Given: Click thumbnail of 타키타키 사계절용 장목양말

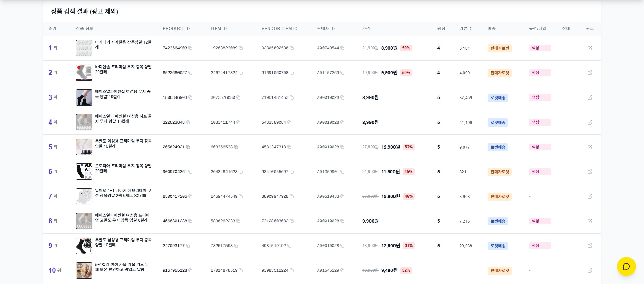Looking at the screenshot, I should tap(84, 48).
